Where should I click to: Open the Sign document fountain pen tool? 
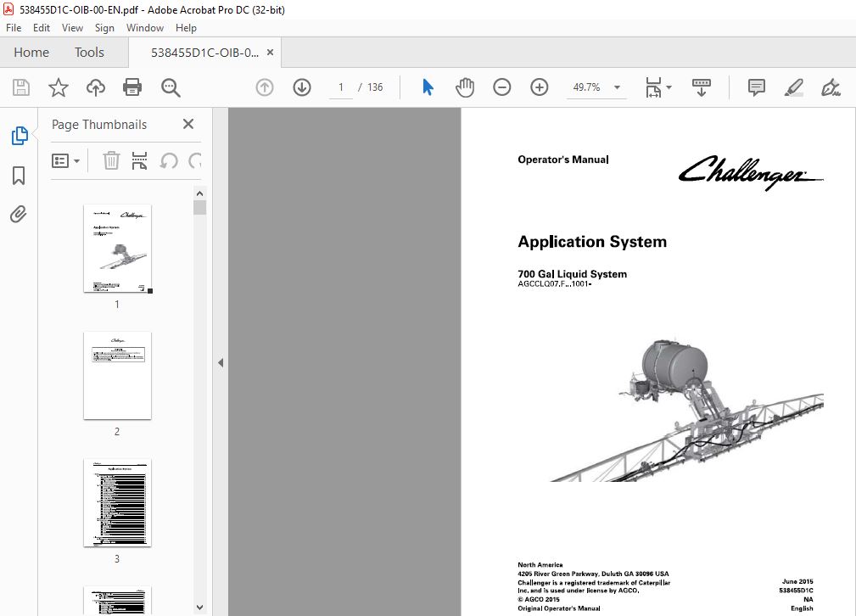[x=831, y=87]
